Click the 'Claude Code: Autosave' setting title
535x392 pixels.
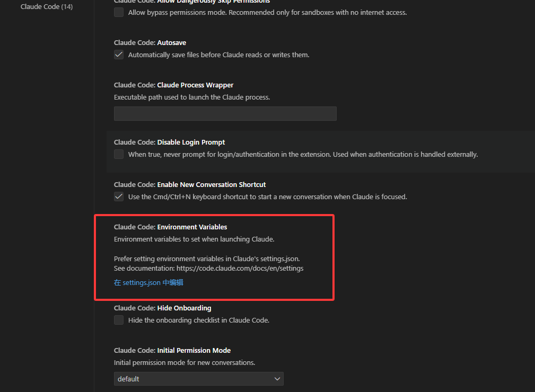pos(150,42)
